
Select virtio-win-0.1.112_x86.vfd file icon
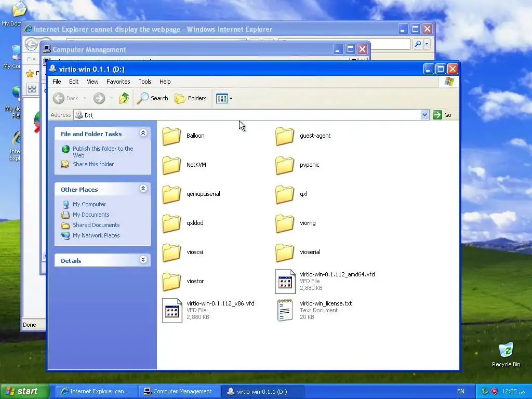(x=172, y=311)
